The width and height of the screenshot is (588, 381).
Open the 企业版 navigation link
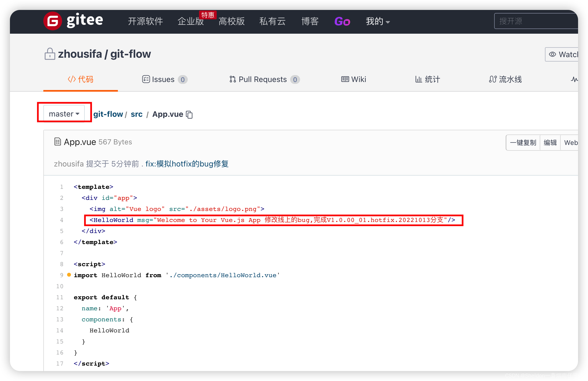coord(190,21)
